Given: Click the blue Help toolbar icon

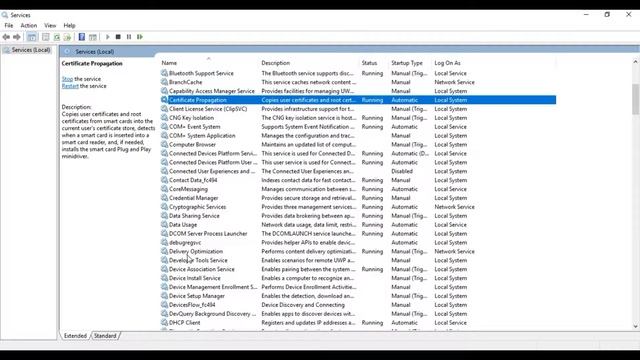Looking at the screenshot, I should point(82,37).
